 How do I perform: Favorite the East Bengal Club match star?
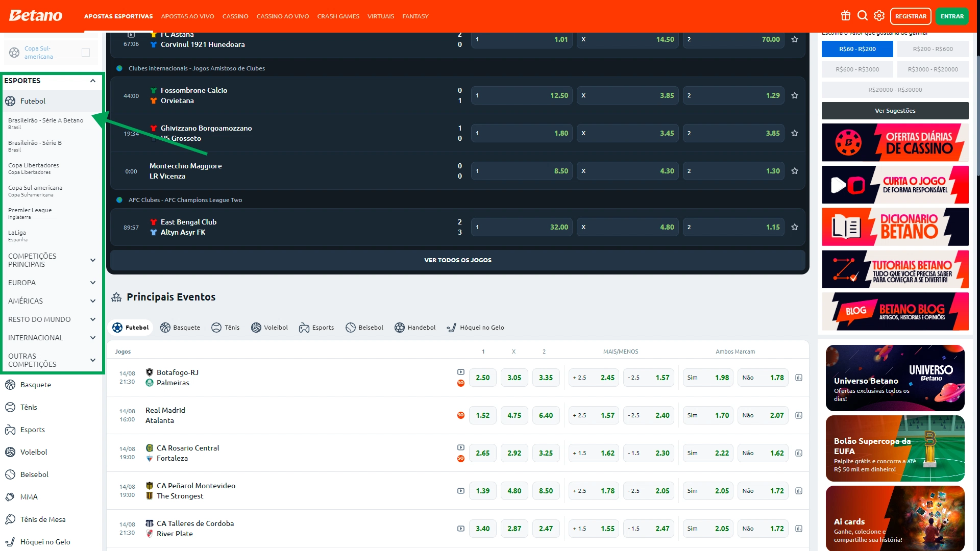point(795,227)
